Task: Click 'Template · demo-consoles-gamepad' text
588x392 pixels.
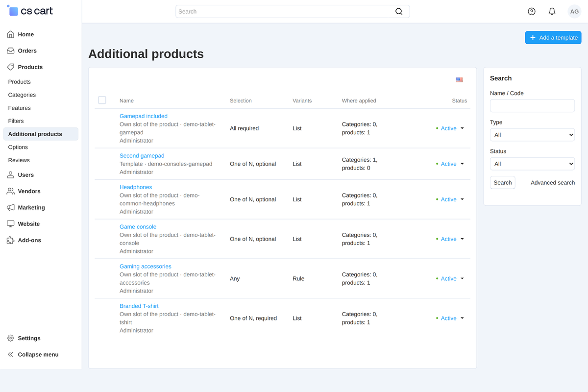Action: [166, 164]
